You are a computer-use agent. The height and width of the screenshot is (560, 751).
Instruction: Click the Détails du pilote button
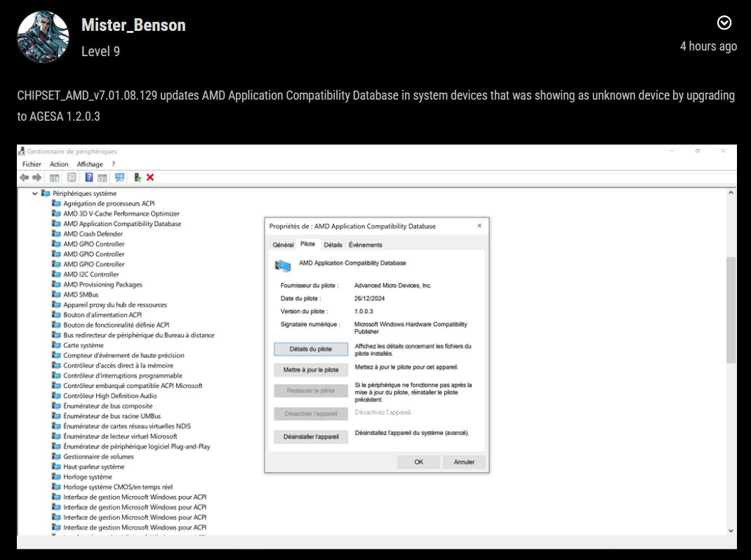[310, 349]
